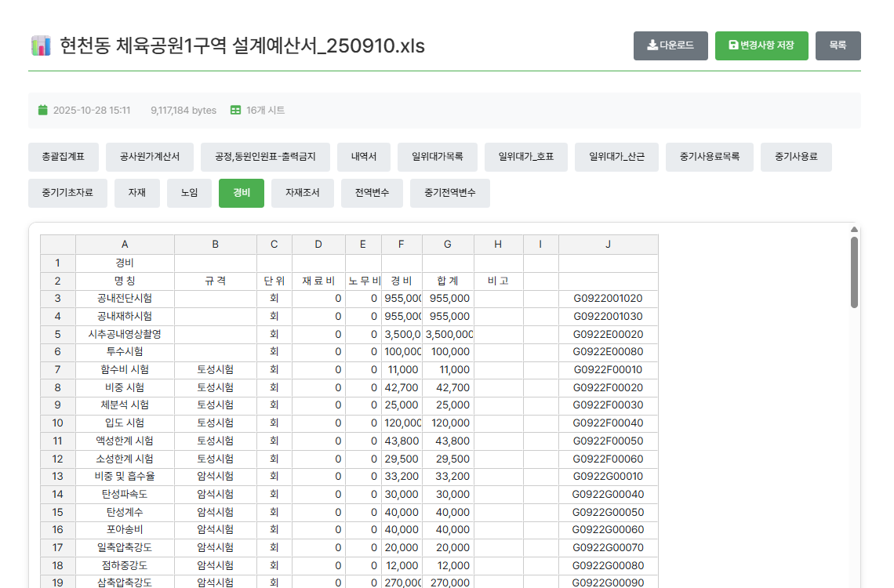Viewport: 894px width, 588px height.
Task: Switch to the 총괄집계표 sheet tab
Action: point(64,157)
